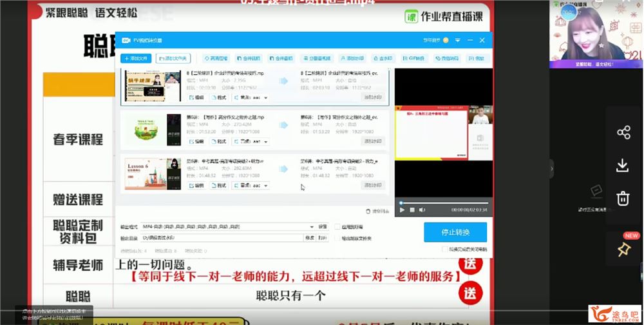Click the 停止转换 stop conversion button

point(455,232)
